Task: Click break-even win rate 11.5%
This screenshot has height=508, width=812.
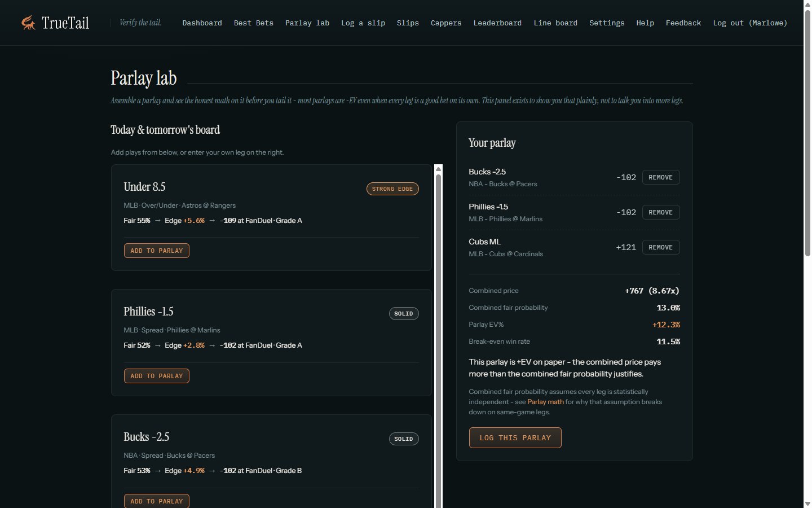Action: (x=668, y=341)
